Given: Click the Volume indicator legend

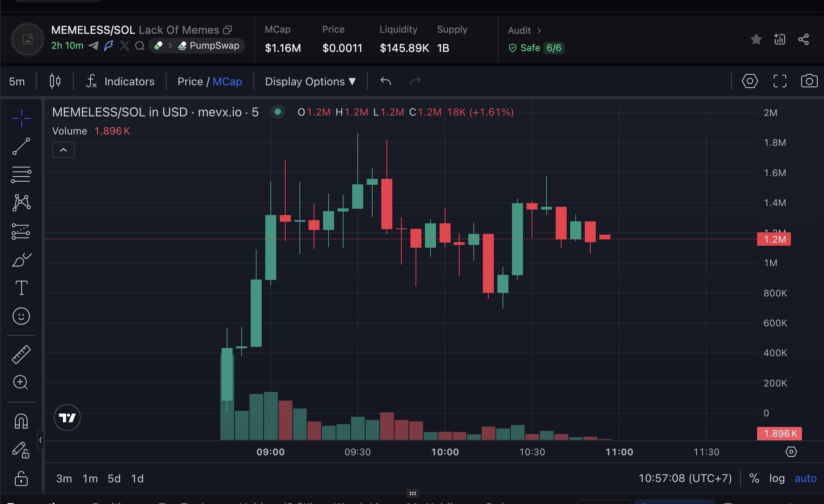Looking at the screenshot, I should coord(91,131).
